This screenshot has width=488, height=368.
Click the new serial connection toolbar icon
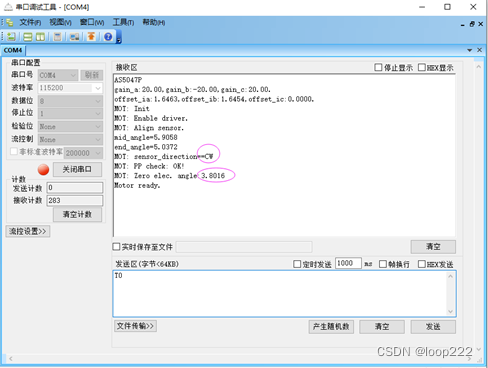coord(11,37)
